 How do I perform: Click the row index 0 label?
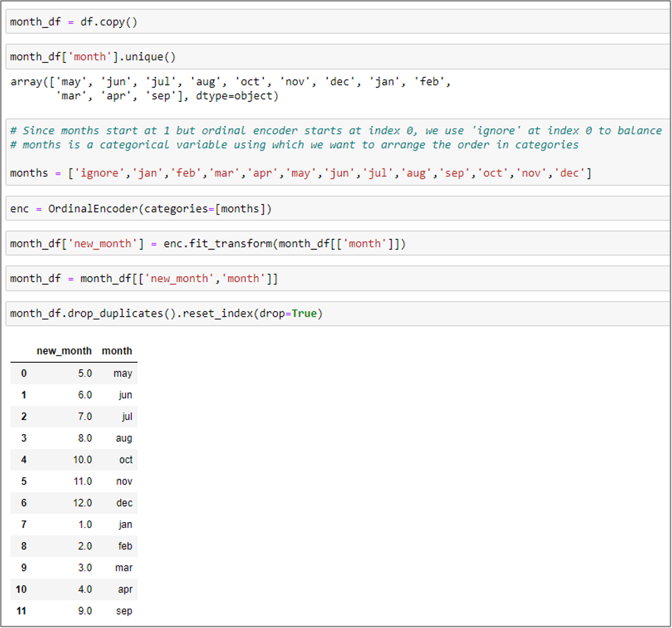tap(23, 373)
